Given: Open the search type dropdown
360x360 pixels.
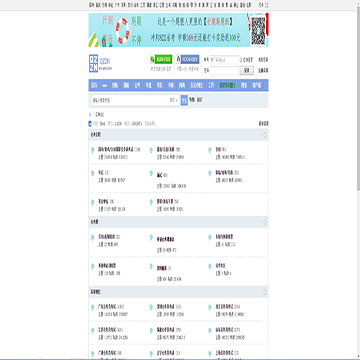Looking at the screenshot, I should click(x=174, y=100).
